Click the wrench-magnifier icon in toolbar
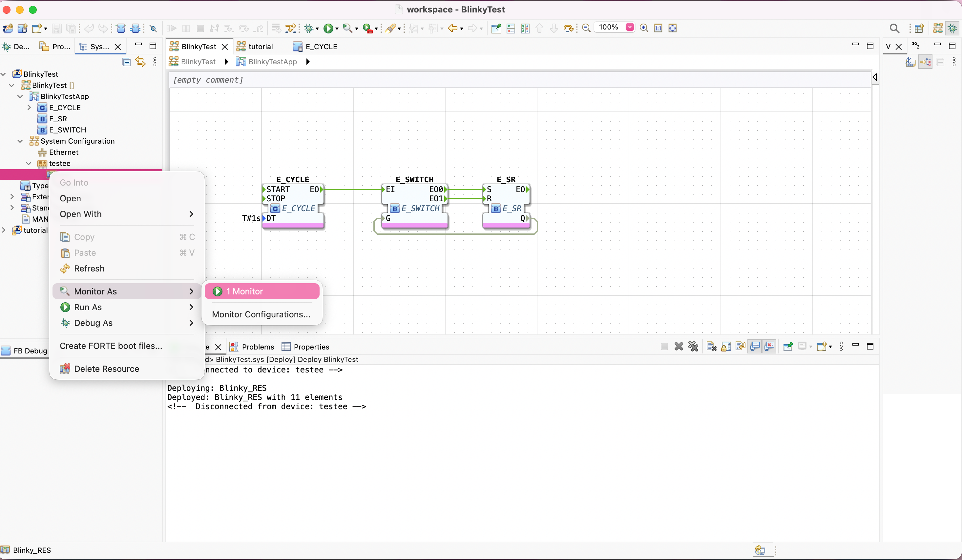Viewport: 962px width, 560px height. 154,28
